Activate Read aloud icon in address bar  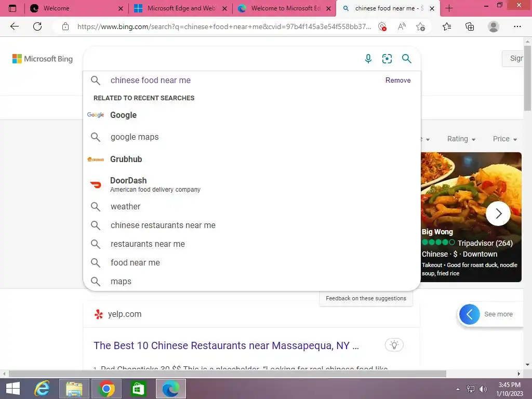click(x=402, y=26)
